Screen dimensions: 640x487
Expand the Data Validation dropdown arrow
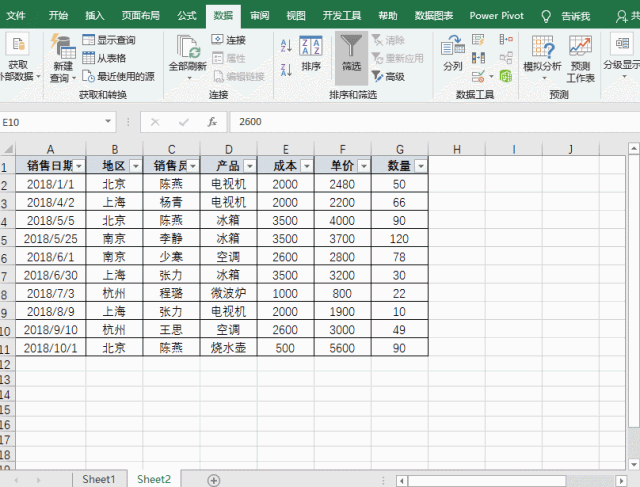[491, 76]
